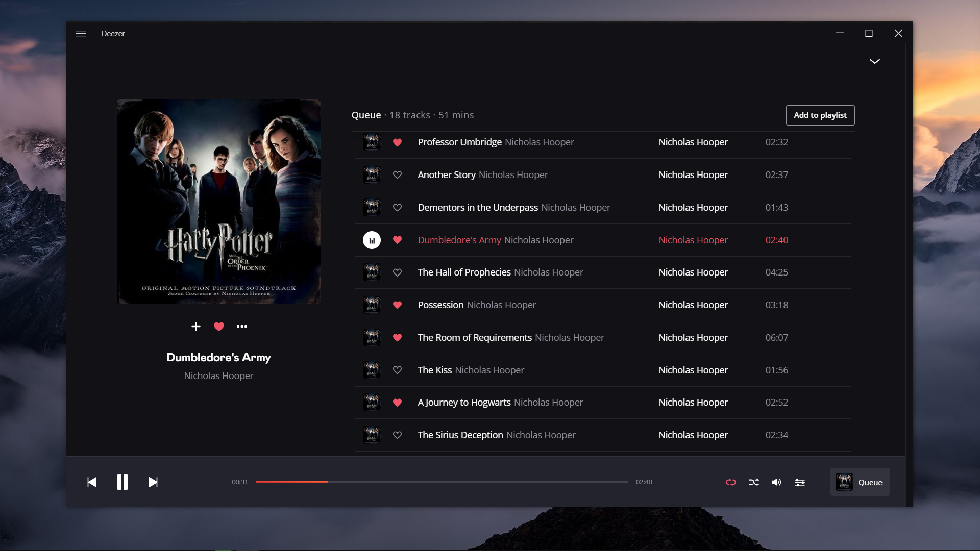The height and width of the screenshot is (551, 980).
Task: Open audio settings equalizer icon
Action: [x=800, y=482]
